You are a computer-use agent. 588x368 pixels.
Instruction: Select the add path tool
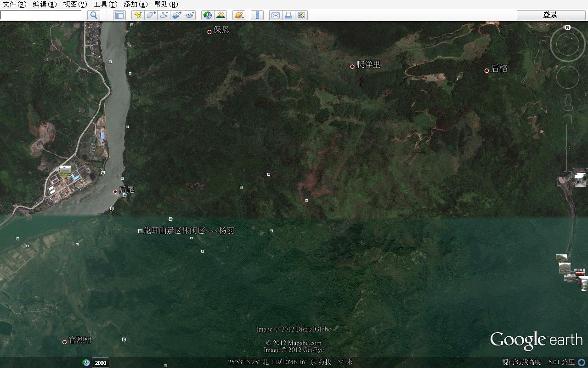[x=164, y=15]
